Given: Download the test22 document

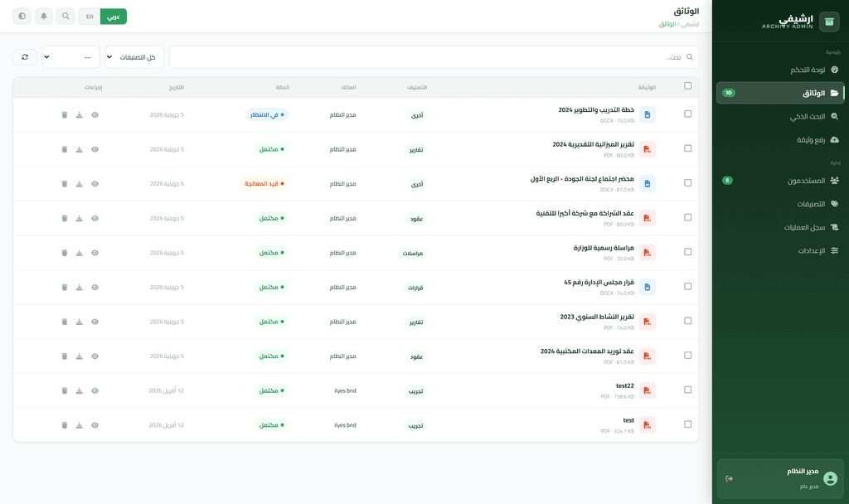Looking at the screenshot, I should point(80,391).
